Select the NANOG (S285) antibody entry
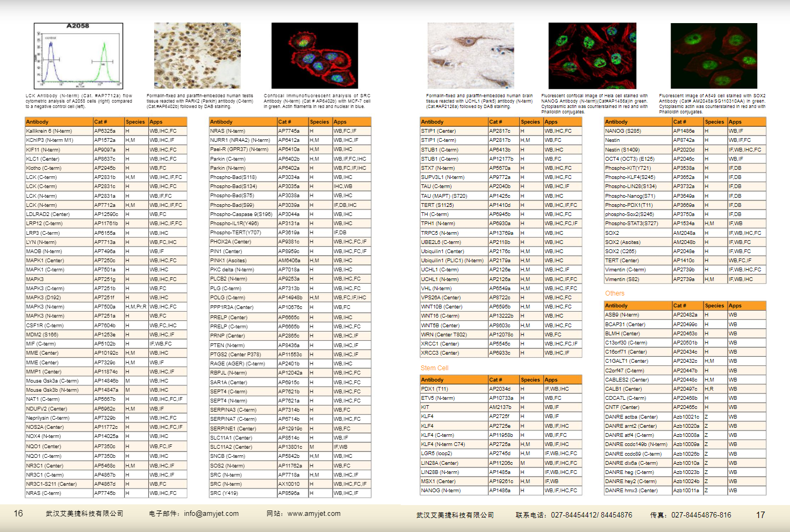Image resolution: width=790 pixels, height=532 pixels. [x=623, y=131]
